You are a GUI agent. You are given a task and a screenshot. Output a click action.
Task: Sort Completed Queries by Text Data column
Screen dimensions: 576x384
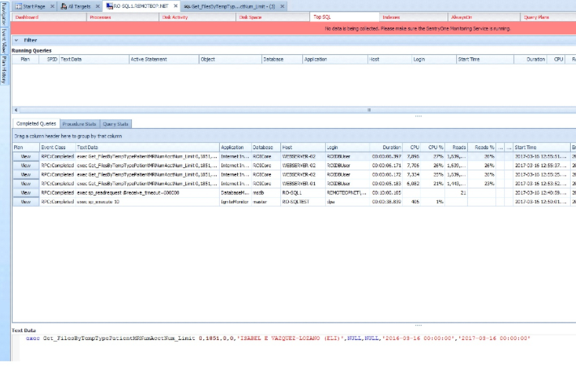(148, 147)
